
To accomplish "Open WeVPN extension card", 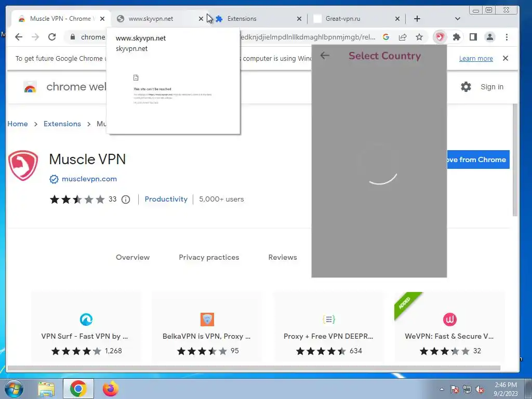I will point(449,327).
